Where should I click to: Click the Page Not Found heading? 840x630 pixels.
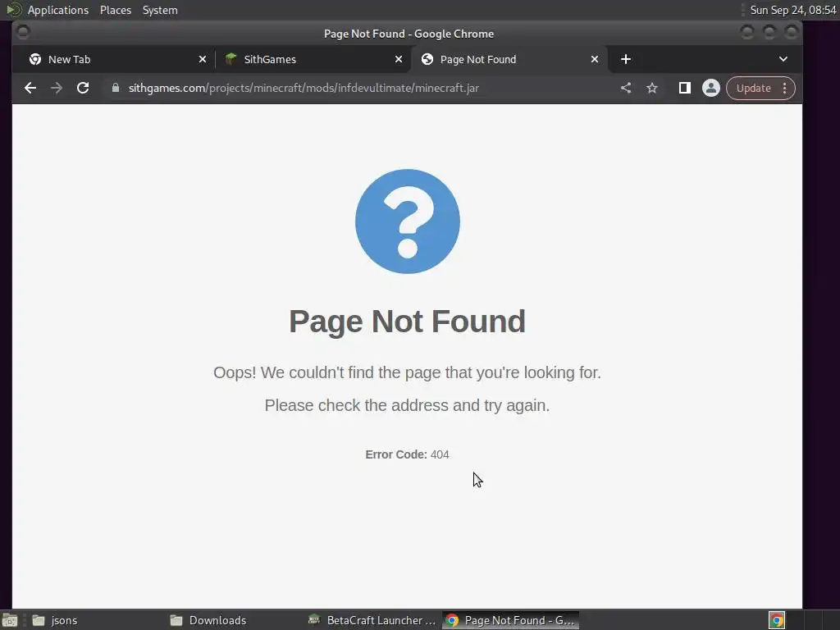[x=407, y=322]
